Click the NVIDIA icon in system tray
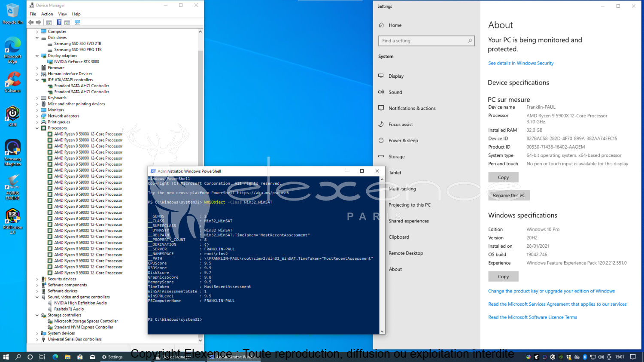Viewport: 644px width, 362px height. coord(561,357)
